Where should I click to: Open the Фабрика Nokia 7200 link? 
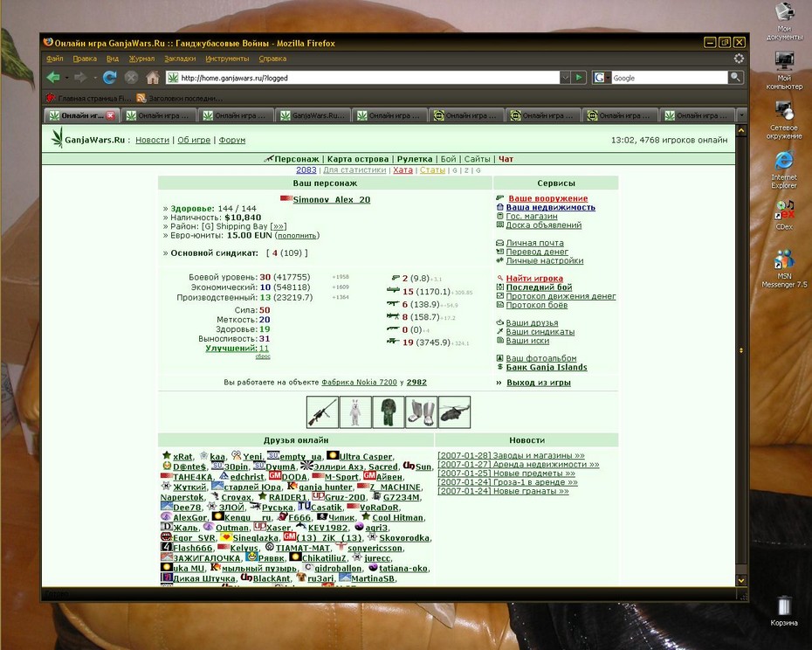point(359,382)
